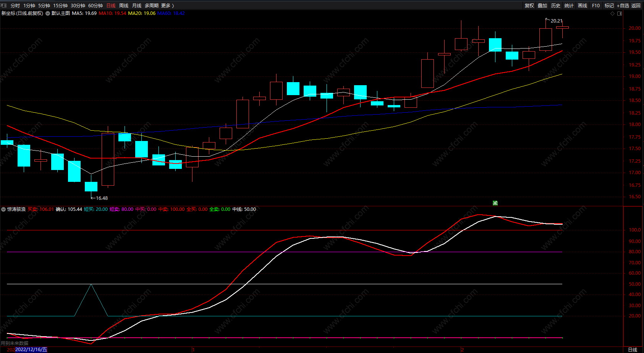Open F10 company information
This screenshot has height=353, width=644.
coord(596,6)
